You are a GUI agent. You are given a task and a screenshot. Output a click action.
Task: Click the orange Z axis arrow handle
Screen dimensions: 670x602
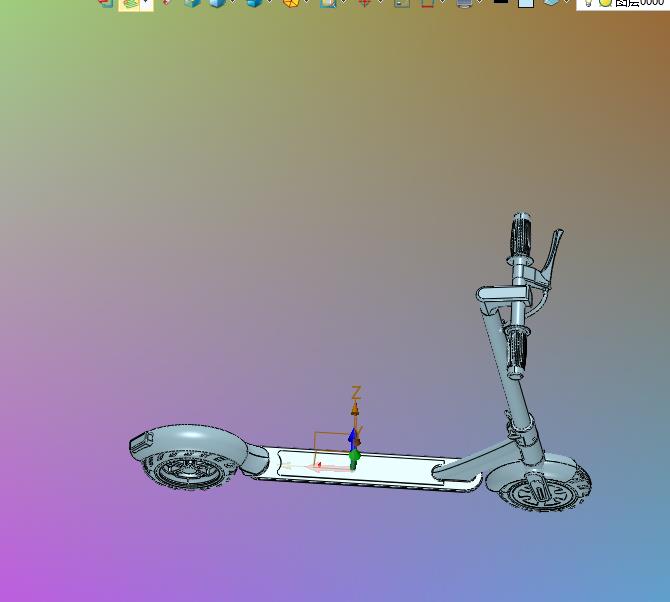click(x=355, y=410)
